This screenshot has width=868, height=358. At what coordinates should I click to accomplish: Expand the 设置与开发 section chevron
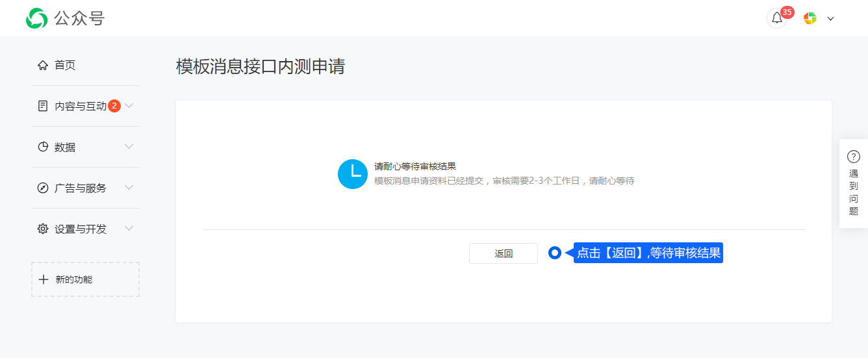pos(129,229)
